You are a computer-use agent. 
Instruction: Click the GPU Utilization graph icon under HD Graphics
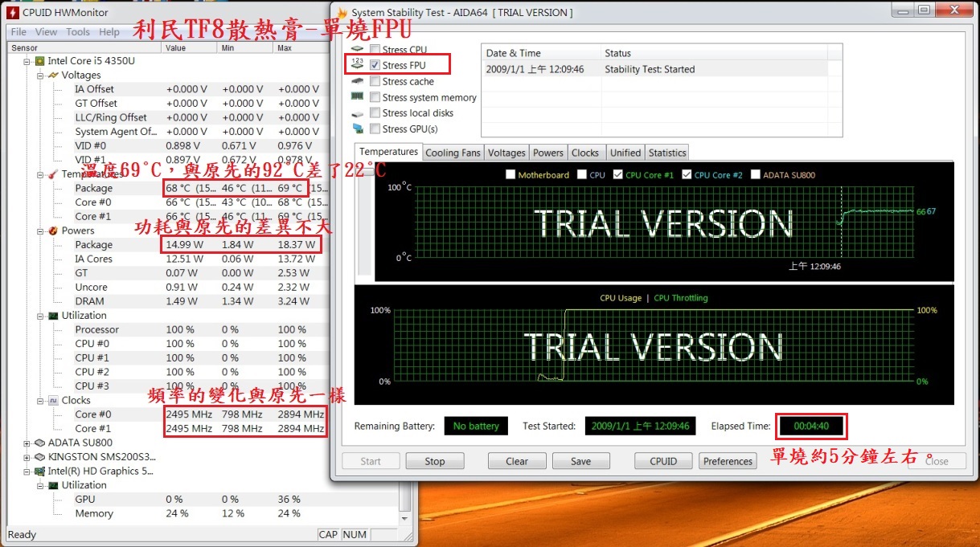pyautogui.click(x=54, y=485)
